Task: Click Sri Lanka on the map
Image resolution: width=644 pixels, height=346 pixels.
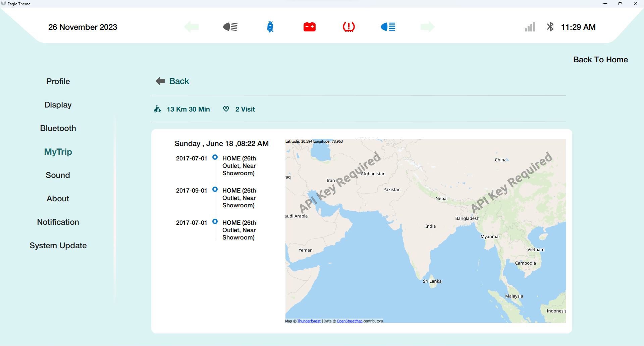Action: [432, 281]
